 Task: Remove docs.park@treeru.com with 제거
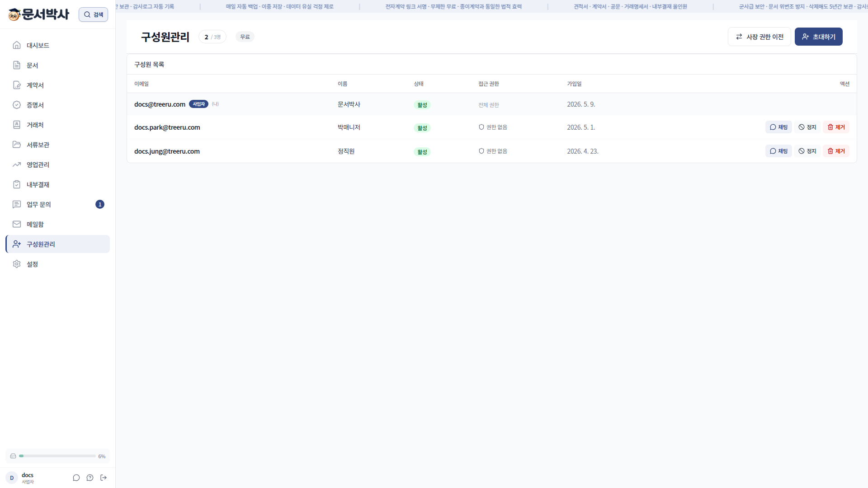pyautogui.click(x=836, y=127)
